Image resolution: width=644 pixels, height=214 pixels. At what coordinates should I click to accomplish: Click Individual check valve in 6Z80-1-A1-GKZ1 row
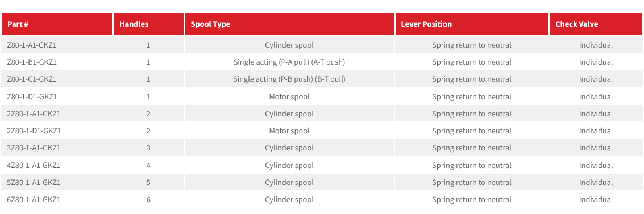596,199
